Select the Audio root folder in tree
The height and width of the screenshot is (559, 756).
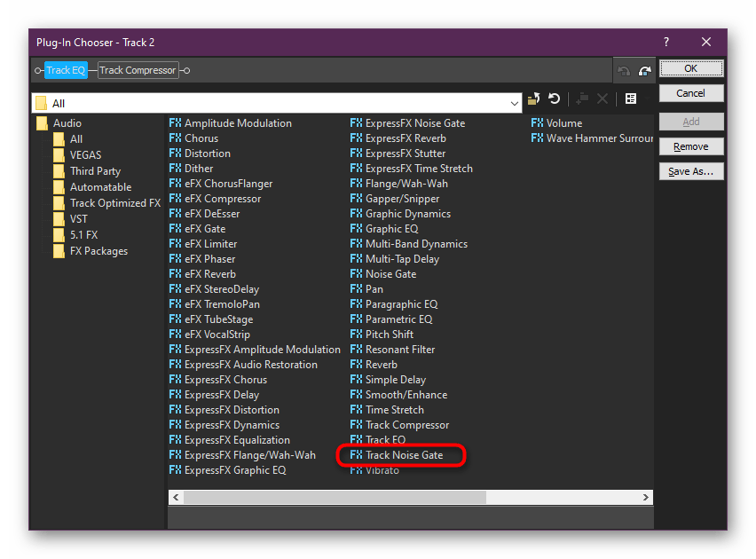(x=67, y=123)
